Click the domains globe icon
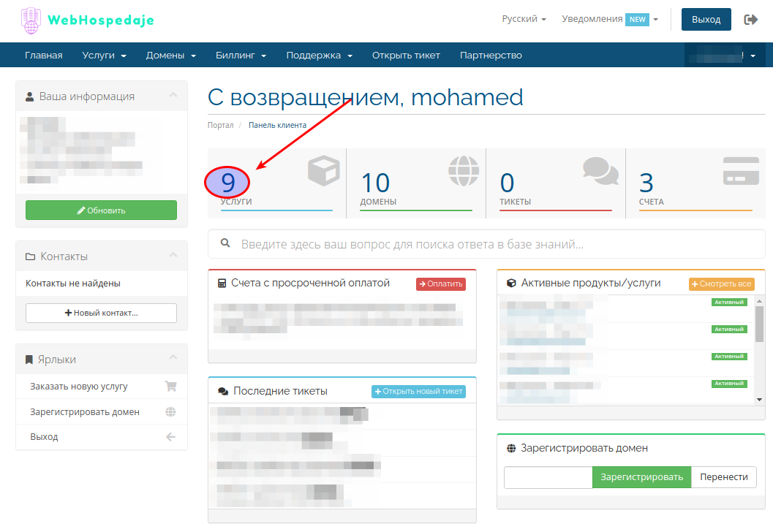The height and width of the screenshot is (532, 773). tap(464, 171)
